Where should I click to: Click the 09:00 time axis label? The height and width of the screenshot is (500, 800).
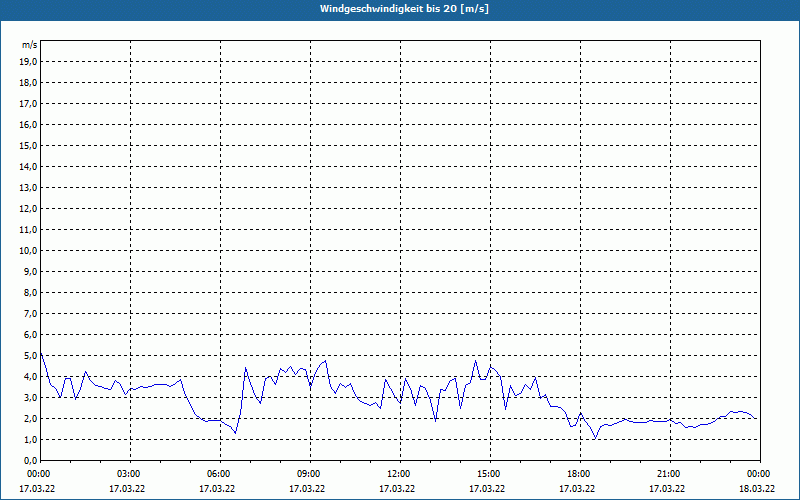pyautogui.click(x=309, y=474)
